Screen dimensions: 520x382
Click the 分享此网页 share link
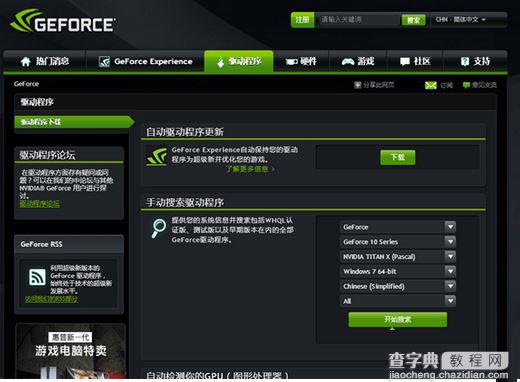pyautogui.click(x=379, y=85)
